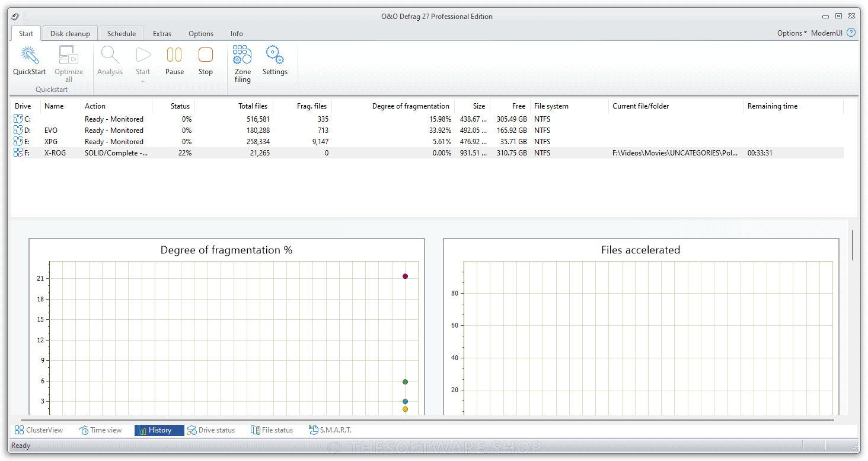This screenshot has height=461, width=868.
Task: Open the Extras ribbon tab
Action: [162, 34]
